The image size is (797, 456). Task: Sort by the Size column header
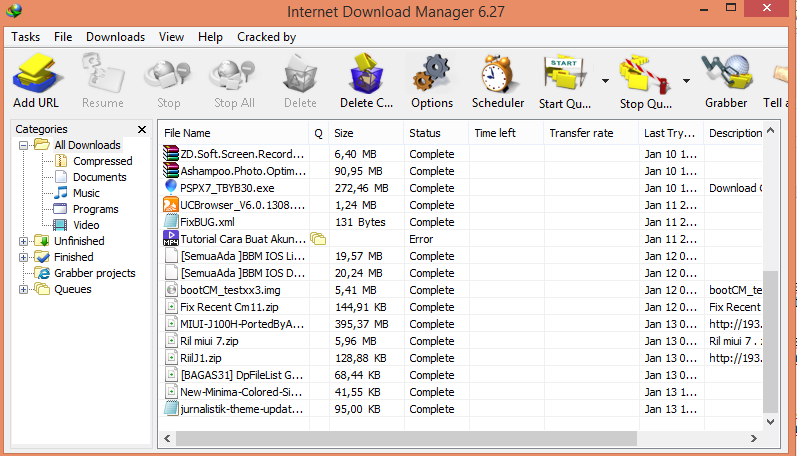click(x=366, y=133)
